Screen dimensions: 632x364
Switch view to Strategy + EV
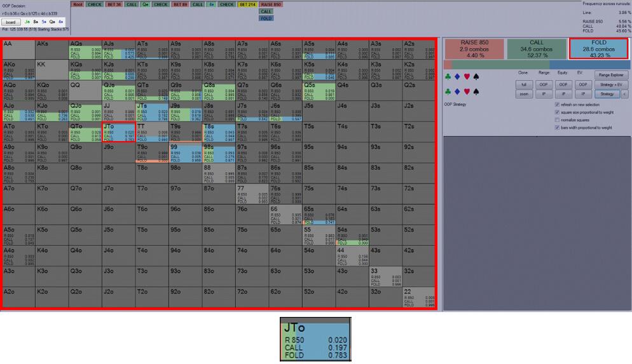(x=610, y=84)
